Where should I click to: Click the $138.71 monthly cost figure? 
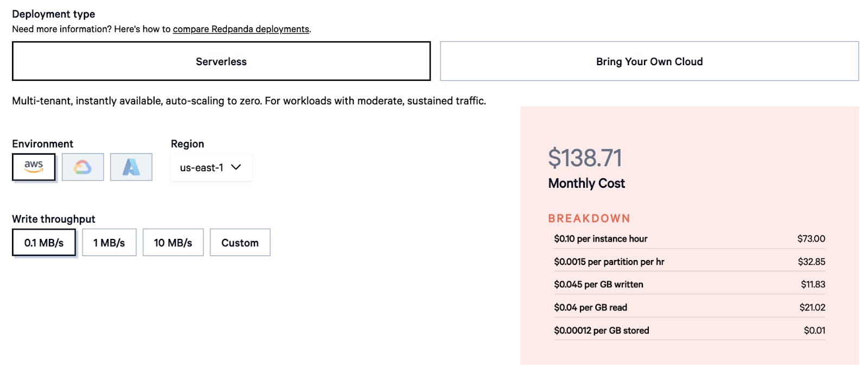[x=585, y=158]
